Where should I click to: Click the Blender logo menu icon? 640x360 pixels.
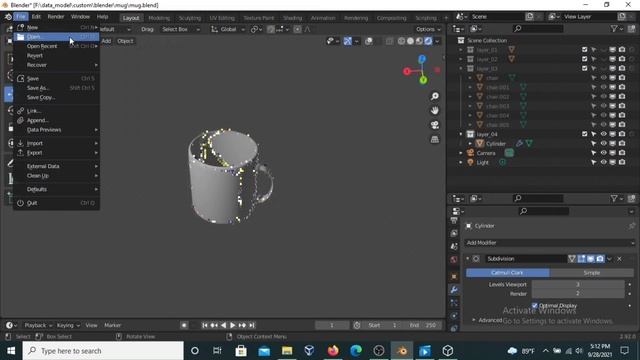[x=8, y=17]
